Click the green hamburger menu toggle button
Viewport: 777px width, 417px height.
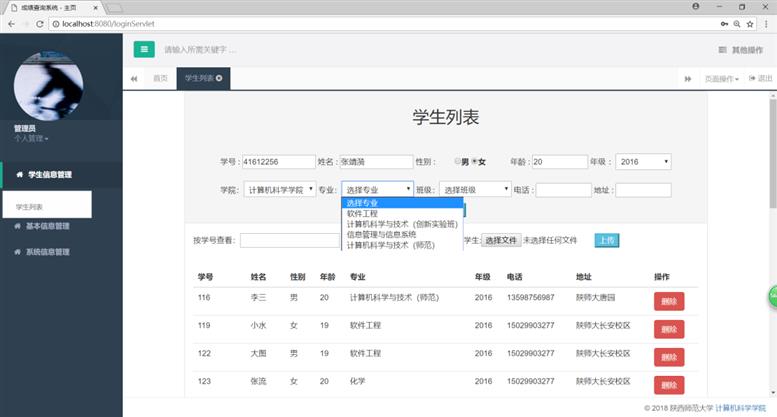click(x=145, y=49)
